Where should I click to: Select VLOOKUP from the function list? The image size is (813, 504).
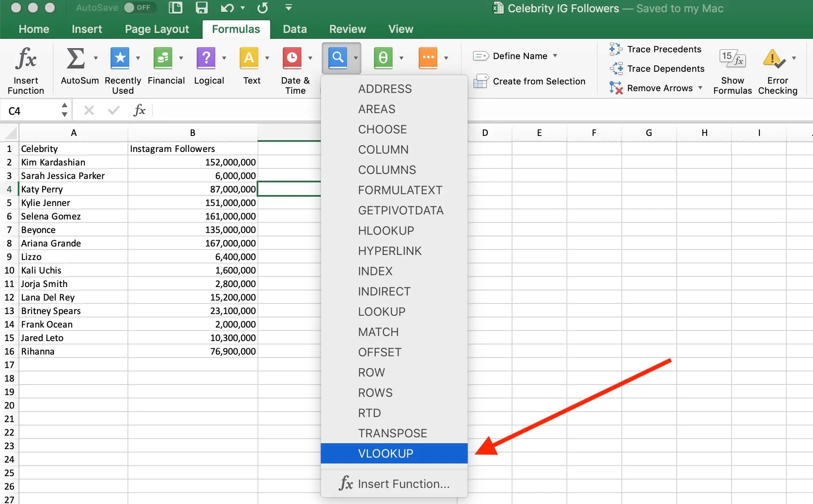tap(385, 453)
